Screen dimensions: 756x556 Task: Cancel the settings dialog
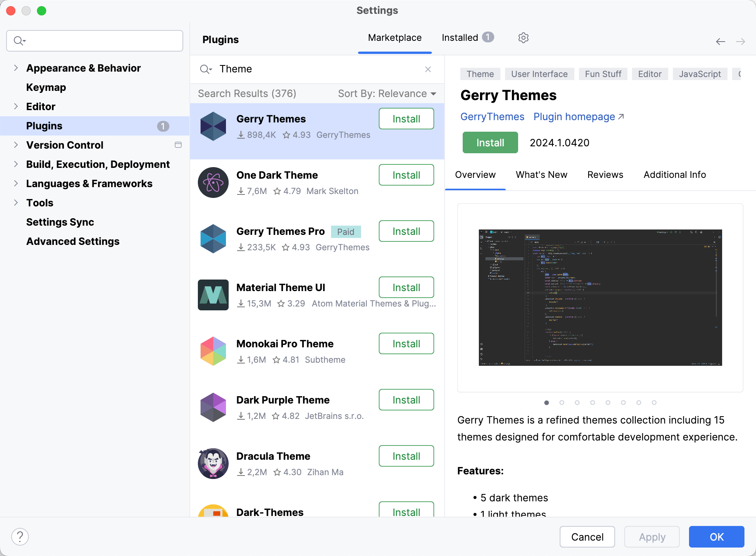587,536
